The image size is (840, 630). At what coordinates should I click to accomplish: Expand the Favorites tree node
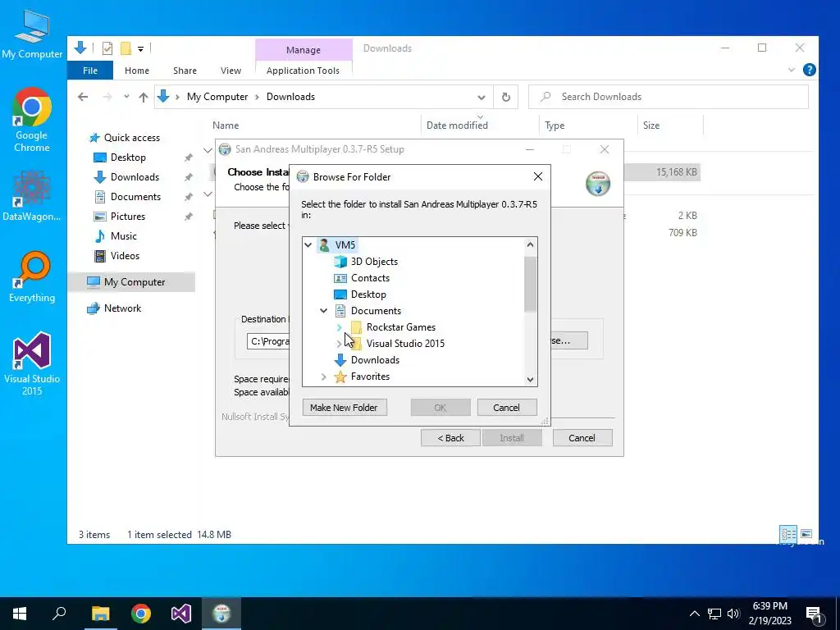pos(323,377)
